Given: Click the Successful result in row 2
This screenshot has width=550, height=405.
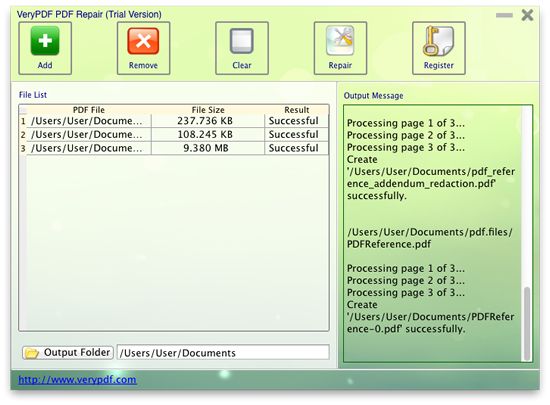Looking at the screenshot, I should point(294,135).
